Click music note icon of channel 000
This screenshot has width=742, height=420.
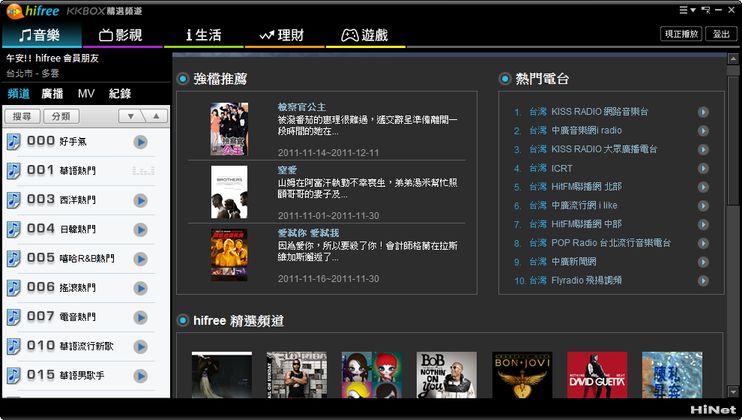[14, 141]
